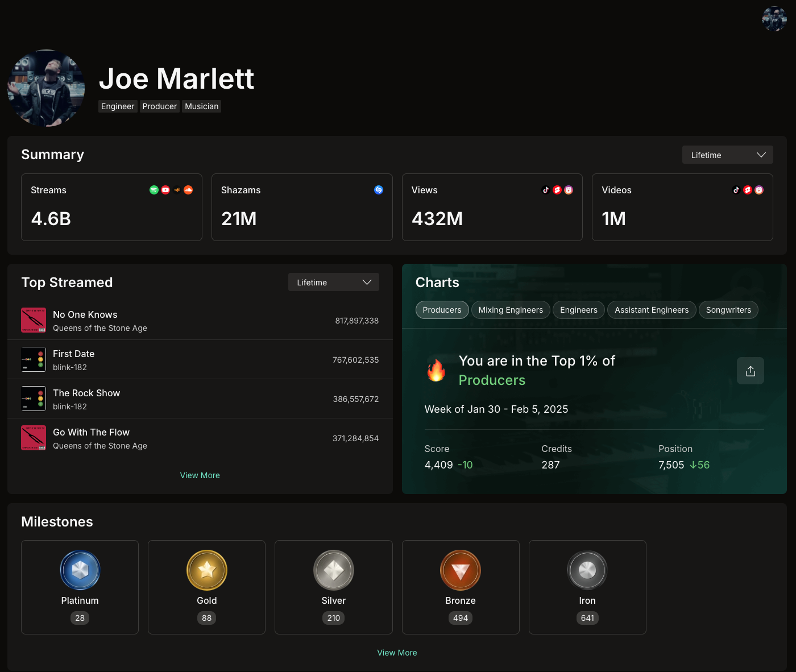Click the Silver milestone badge icon

tap(334, 570)
